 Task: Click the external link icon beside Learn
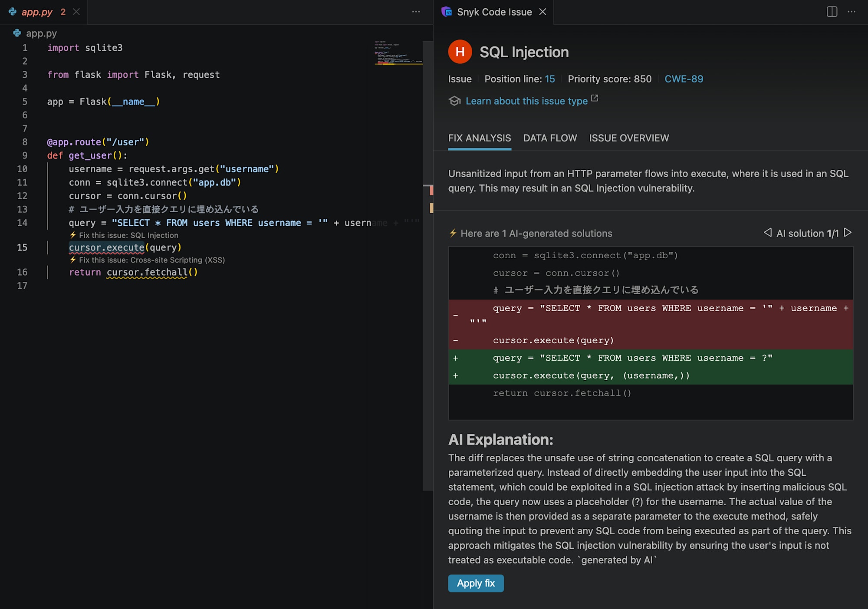595,99
